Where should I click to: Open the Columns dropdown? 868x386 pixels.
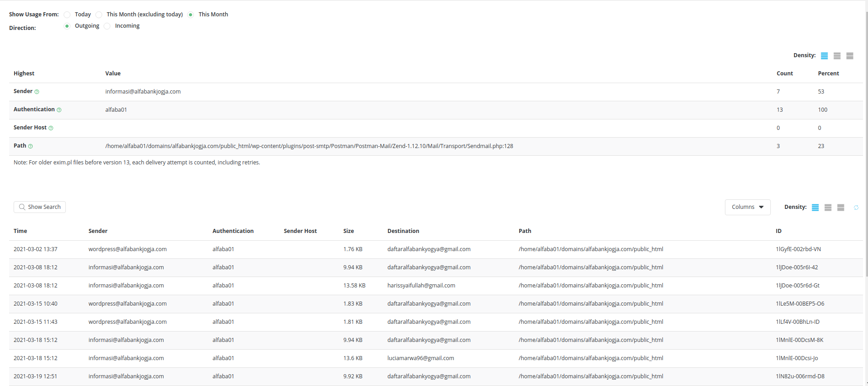(748, 207)
